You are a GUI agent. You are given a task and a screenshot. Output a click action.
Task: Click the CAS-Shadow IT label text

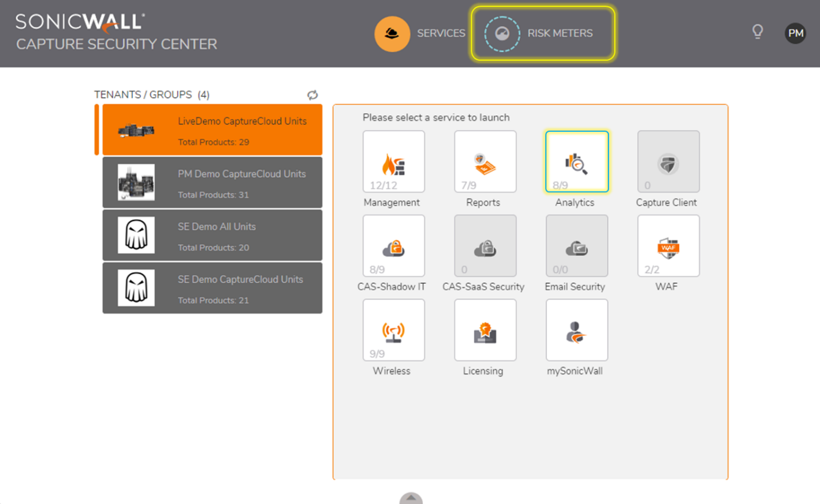[392, 287]
